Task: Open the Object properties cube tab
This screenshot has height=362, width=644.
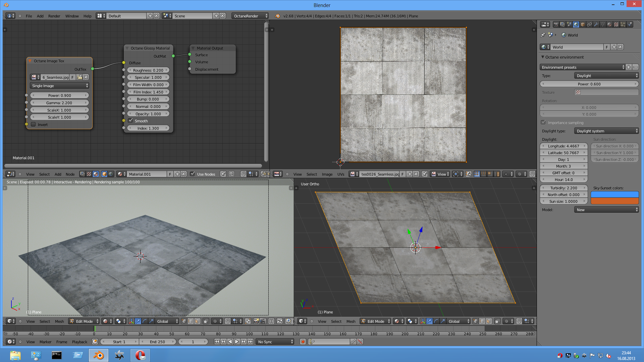Action: pyautogui.click(x=583, y=24)
